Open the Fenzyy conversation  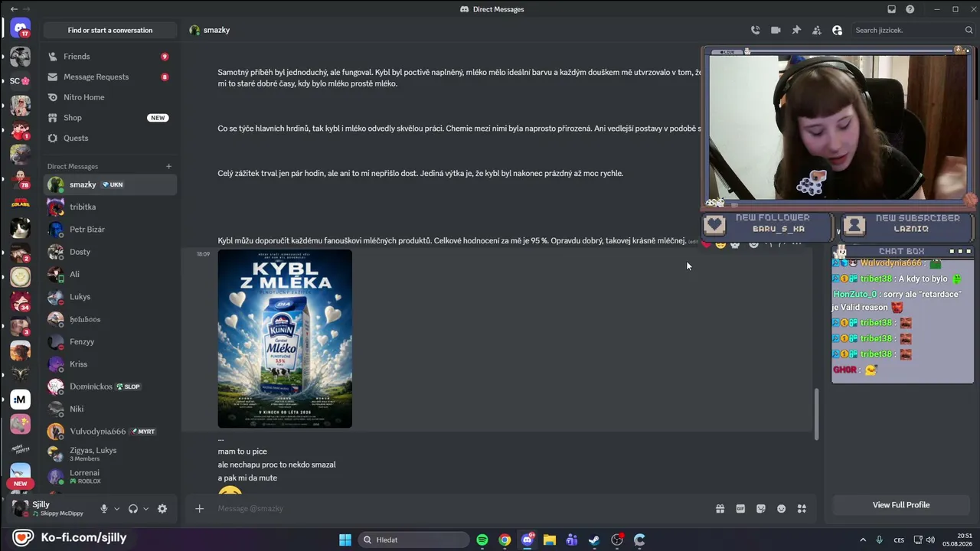pos(109,341)
